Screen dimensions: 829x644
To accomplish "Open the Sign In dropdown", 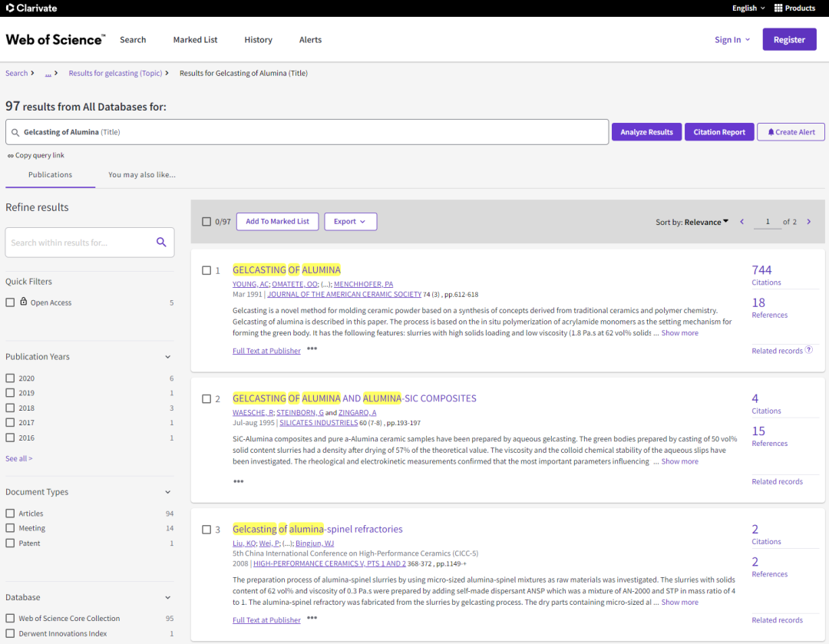I will coord(732,40).
